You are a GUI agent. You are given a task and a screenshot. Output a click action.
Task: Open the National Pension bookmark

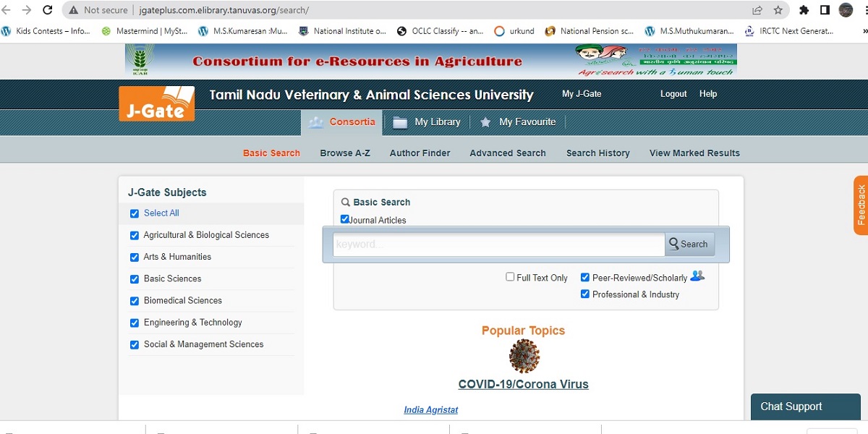[x=590, y=31]
